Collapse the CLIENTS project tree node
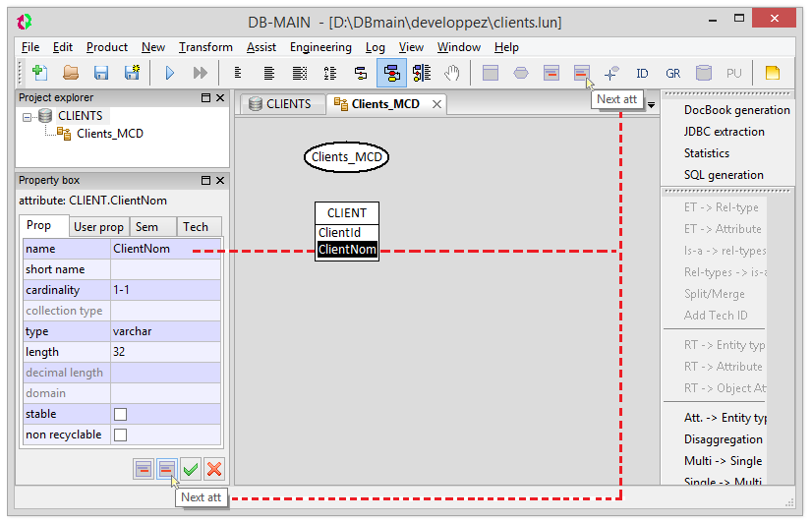 pyautogui.click(x=28, y=116)
